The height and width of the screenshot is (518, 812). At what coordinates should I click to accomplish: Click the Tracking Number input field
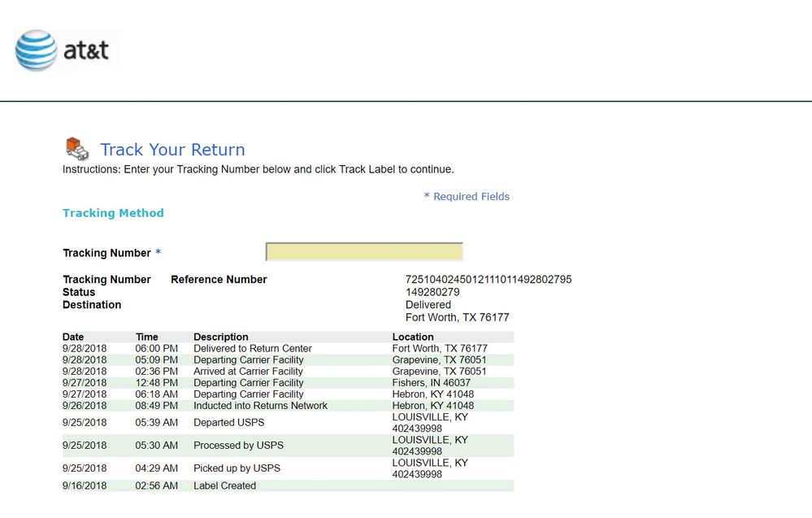pyautogui.click(x=364, y=252)
